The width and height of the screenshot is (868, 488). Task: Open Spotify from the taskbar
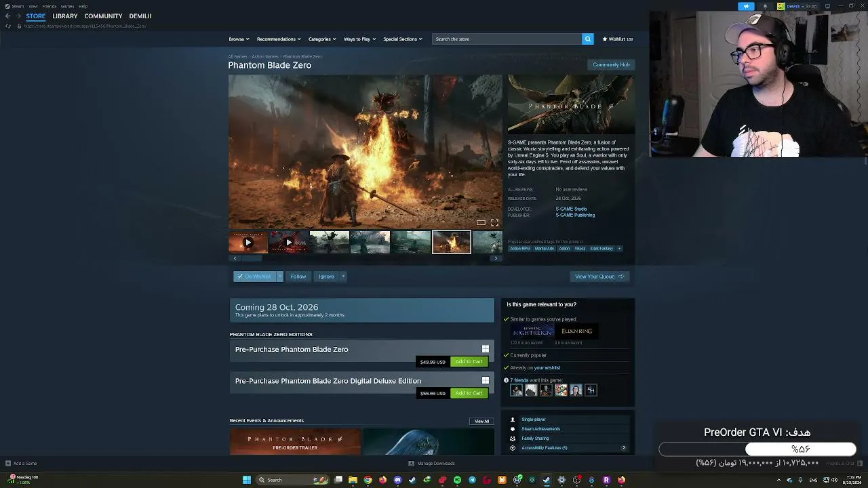click(457, 480)
